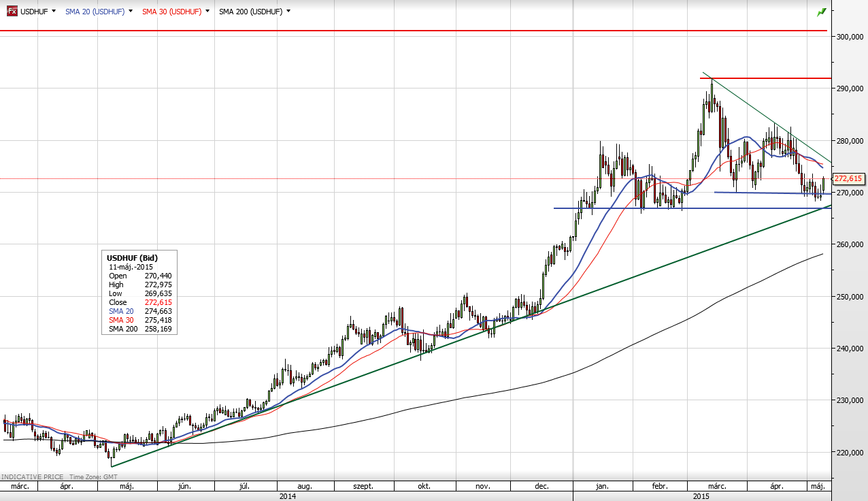Image resolution: width=868 pixels, height=501 pixels.
Task: Open the SMA 20 (USDHUF) dropdown arrow
Action: (131, 12)
